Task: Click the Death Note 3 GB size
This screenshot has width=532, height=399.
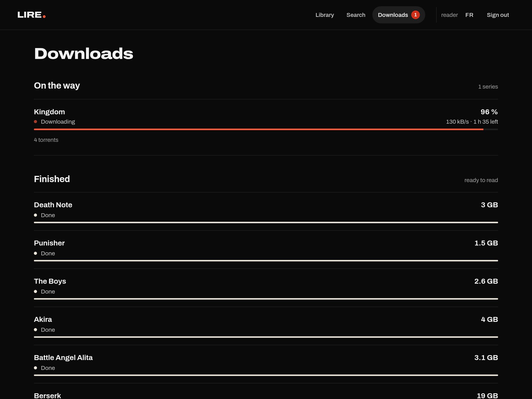Action: click(x=489, y=205)
